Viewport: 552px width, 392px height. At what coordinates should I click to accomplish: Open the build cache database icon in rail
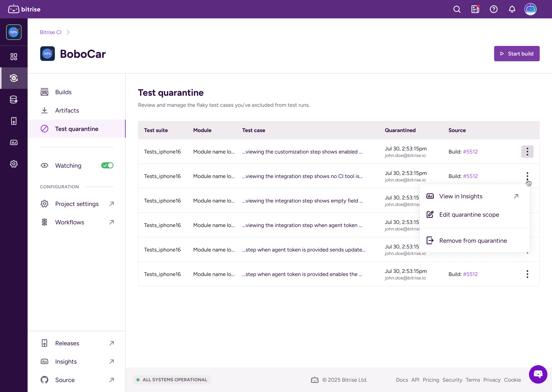[x=14, y=100]
